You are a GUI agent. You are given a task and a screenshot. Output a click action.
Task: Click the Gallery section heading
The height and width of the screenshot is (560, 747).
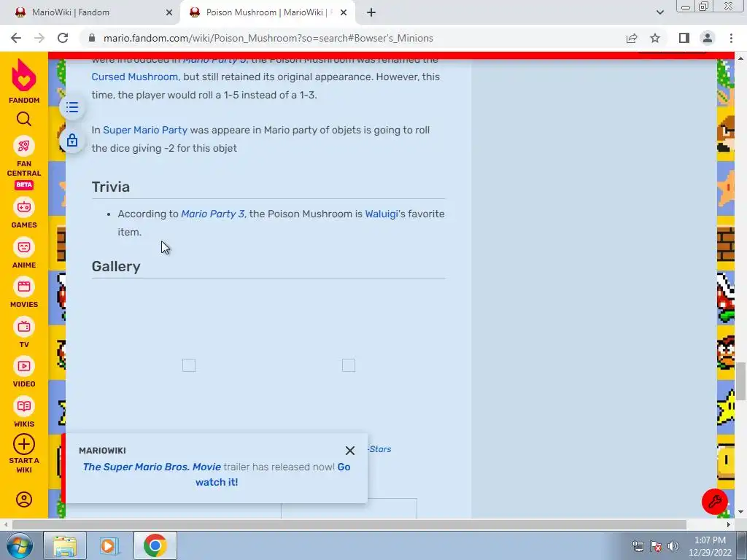[116, 266]
